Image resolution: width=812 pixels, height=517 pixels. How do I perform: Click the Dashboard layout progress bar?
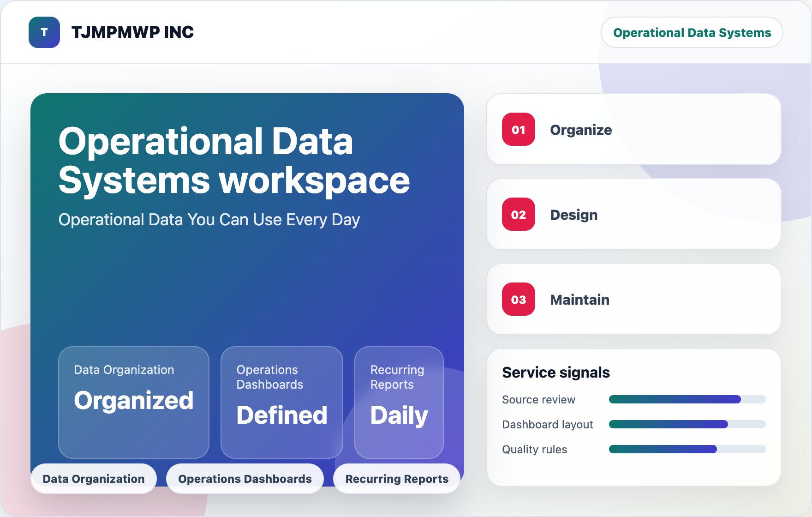pos(687,424)
